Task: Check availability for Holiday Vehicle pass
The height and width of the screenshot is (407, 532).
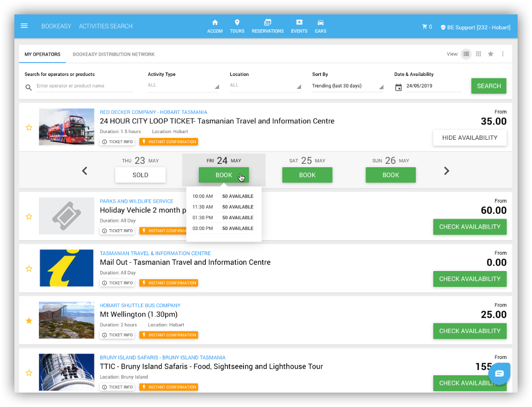Action: tap(470, 227)
